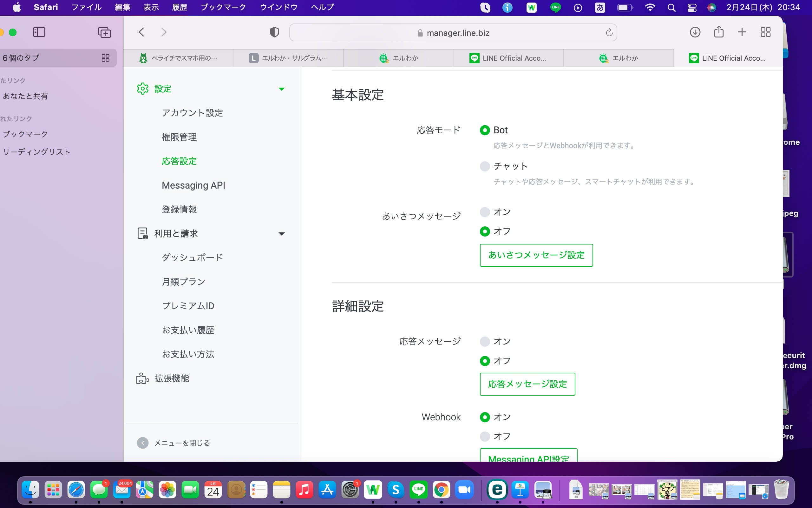Set Webhook to オン

pos(485,417)
